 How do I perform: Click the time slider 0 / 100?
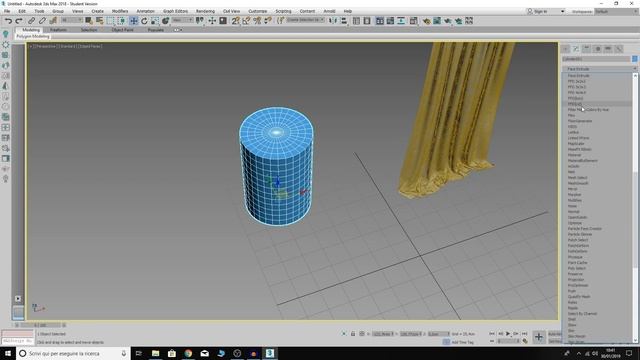(x=40, y=325)
